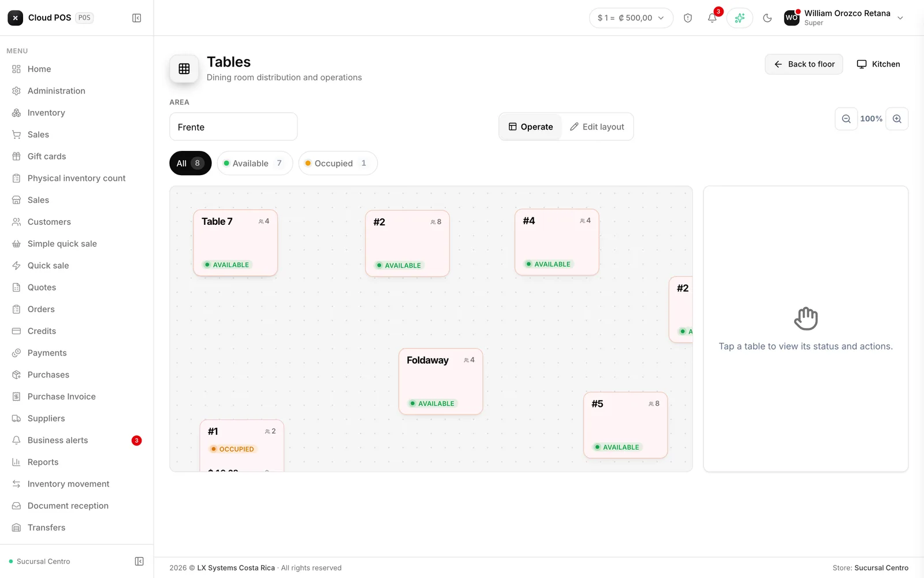Viewport: 924px width, 578px height.
Task: Click the Sucursal Centro branch indicator
Action: (x=39, y=561)
